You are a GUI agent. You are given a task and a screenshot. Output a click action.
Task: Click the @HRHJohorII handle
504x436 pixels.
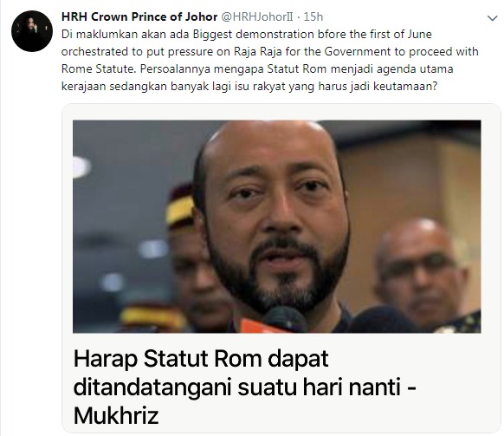(x=257, y=16)
